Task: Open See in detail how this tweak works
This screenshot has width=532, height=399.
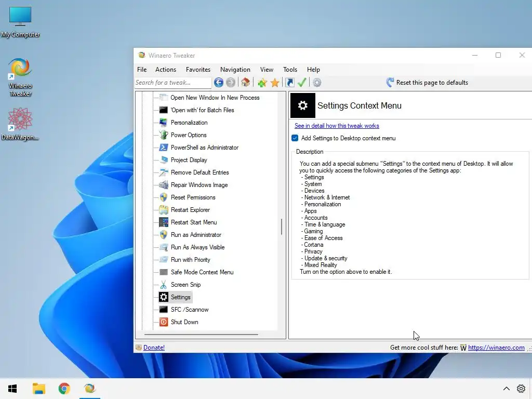Action: click(337, 126)
